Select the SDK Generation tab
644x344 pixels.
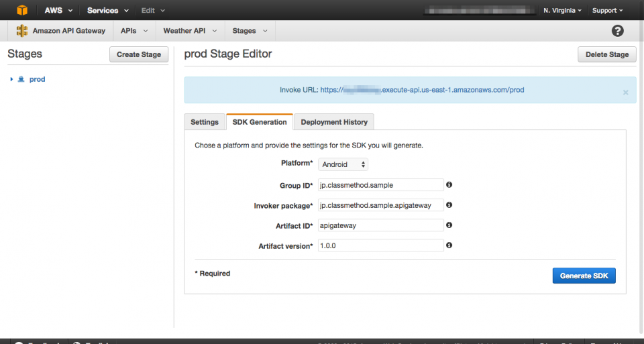(260, 122)
